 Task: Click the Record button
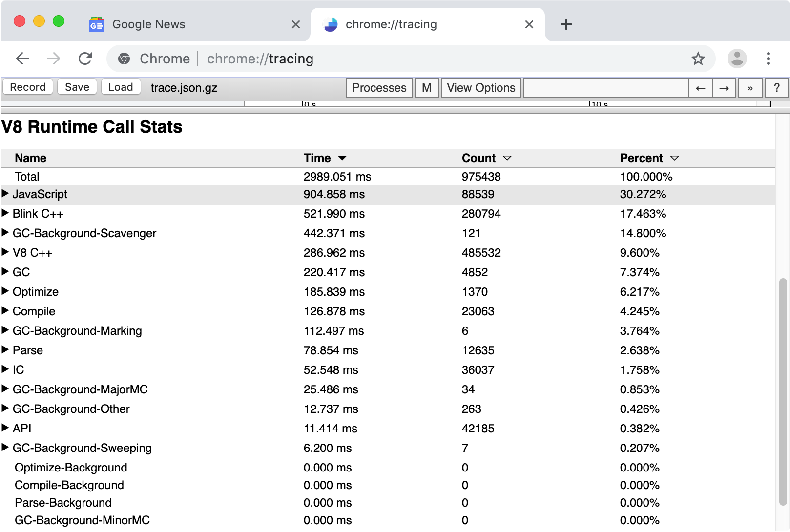(x=27, y=87)
